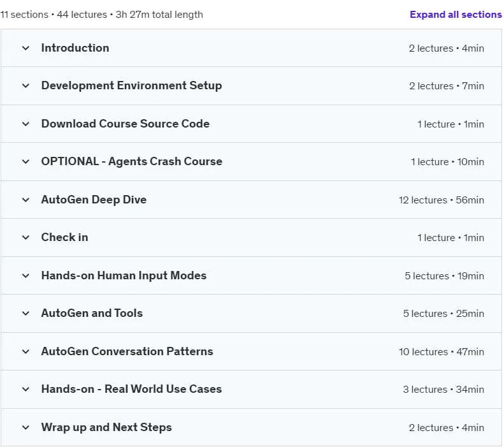The height and width of the screenshot is (447, 504).
Task: Expand Hands-on - Real World Use Cases chevron
Action: pos(25,389)
